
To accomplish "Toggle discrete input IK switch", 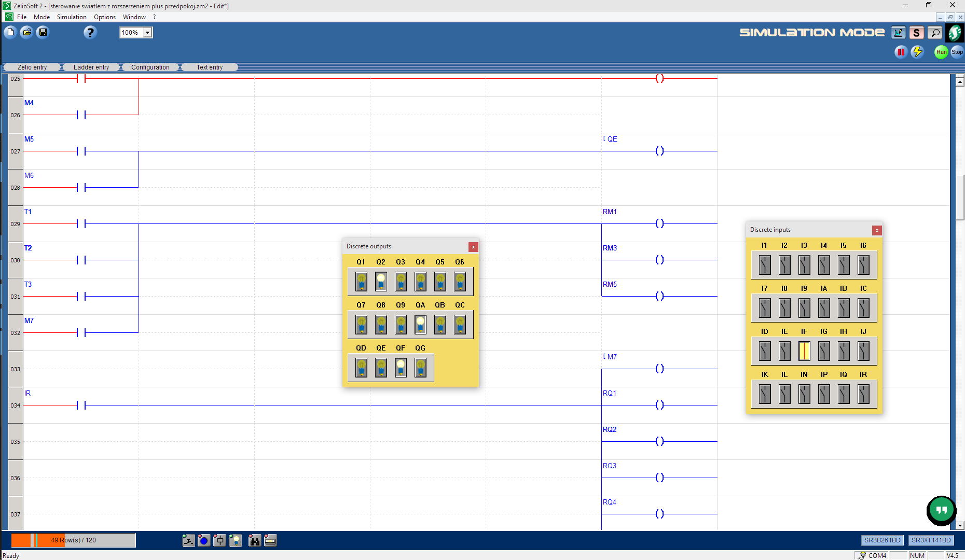I will tap(765, 394).
